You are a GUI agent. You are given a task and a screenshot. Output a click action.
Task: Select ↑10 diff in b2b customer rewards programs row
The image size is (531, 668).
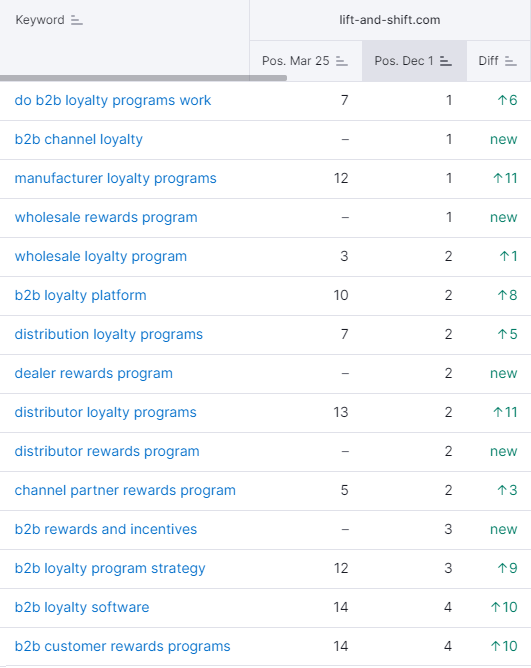(504, 646)
